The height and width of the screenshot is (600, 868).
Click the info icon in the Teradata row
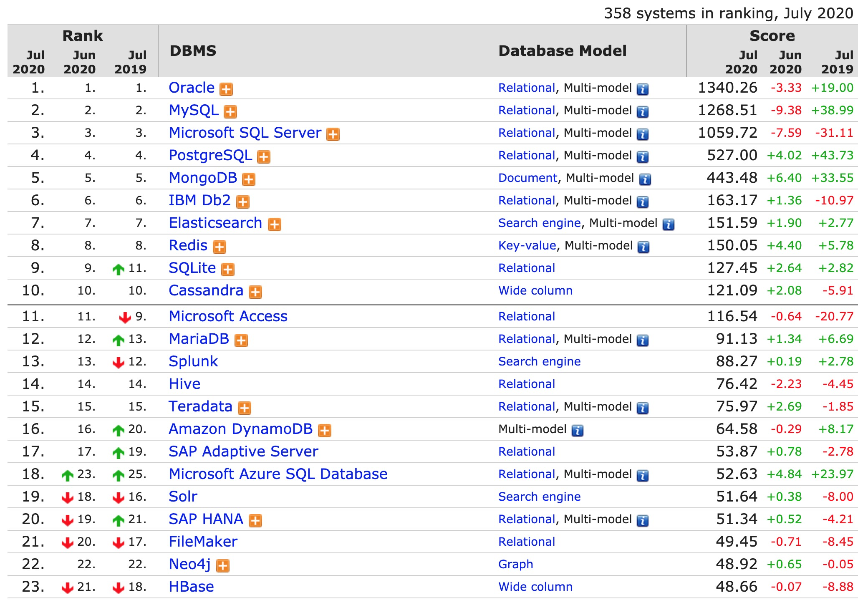[x=643, y=408]
